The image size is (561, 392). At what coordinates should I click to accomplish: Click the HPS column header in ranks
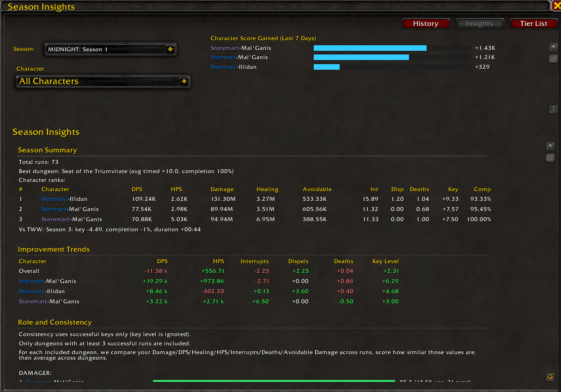coord(177,189)
